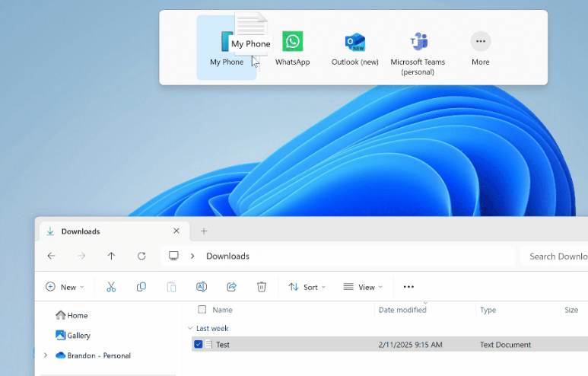The width and height of the screenshot is (588, 376).
Task: Click the This PC icon in address bar
Action: click(x=173, y=256)
